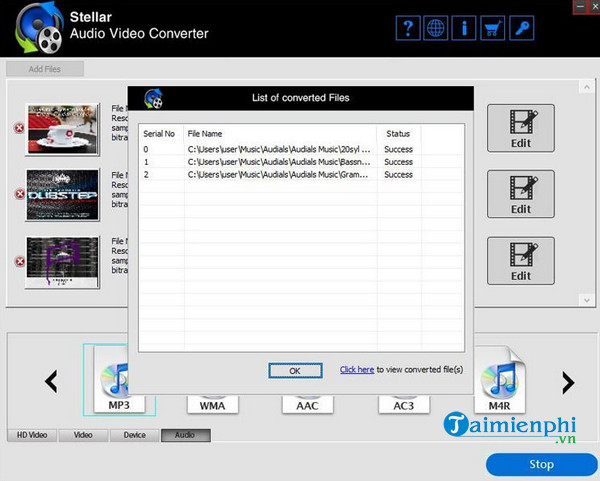Click the file list scroll up arrow
The height and width of the screenshot is (481, 600).
point(587,87)
